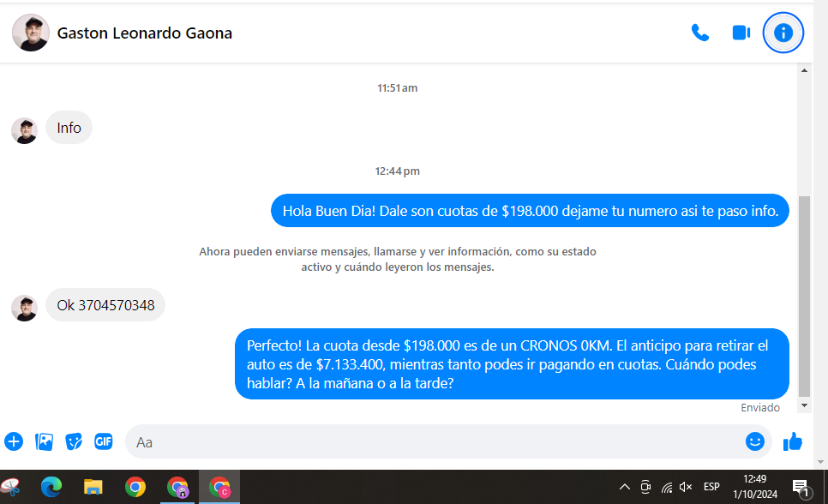Viewport: 828px width, 504px height.
Task: Open the GIF picker
Action: coord(104,441)
